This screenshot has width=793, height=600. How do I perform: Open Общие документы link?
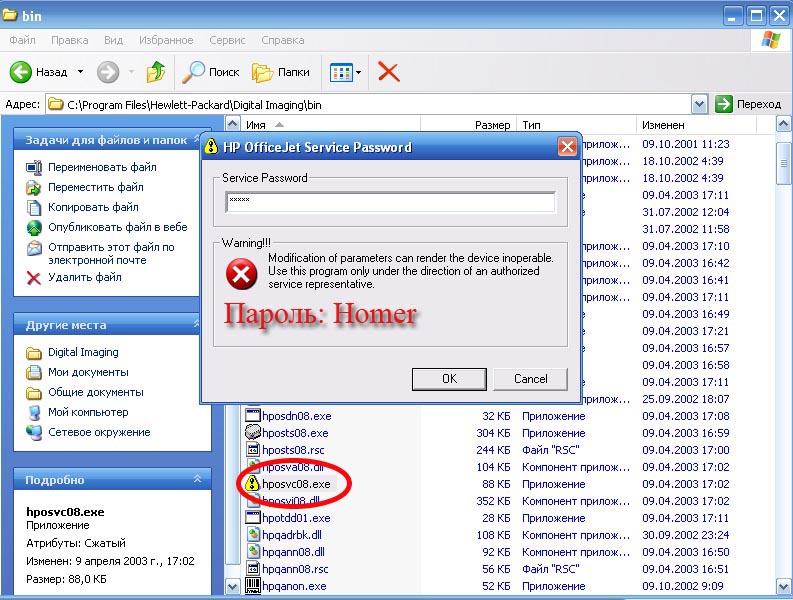point(96,392)
